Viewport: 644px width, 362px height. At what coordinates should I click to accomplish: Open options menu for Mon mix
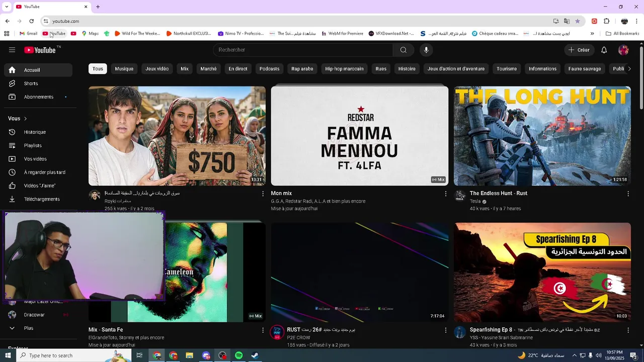pos(445,194)
